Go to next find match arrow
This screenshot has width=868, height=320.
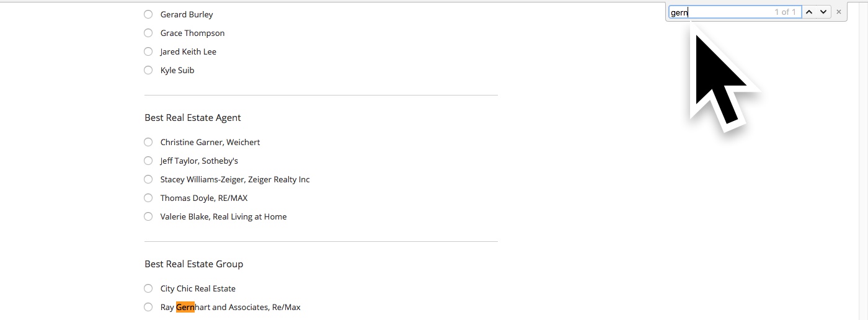coord(823,12)
